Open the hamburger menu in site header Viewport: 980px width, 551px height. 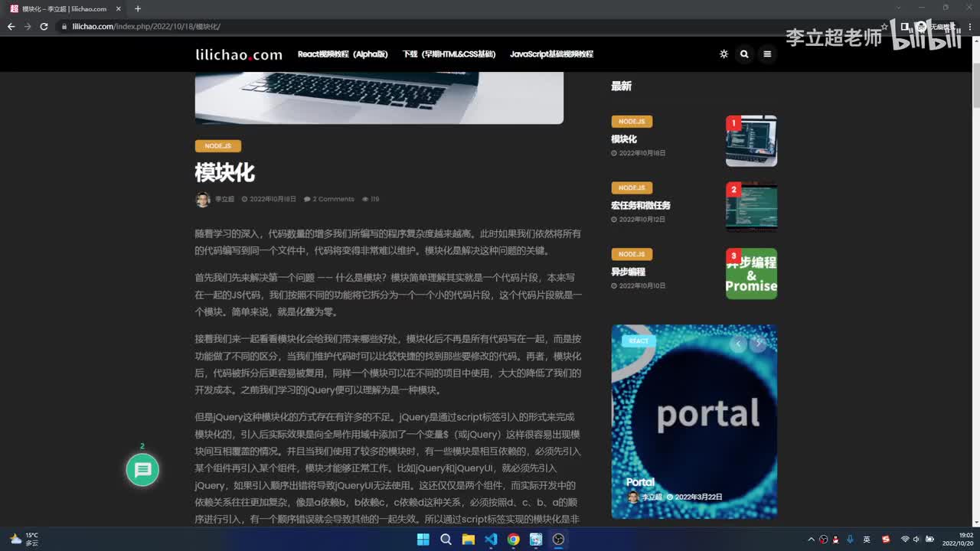[767, 54]
